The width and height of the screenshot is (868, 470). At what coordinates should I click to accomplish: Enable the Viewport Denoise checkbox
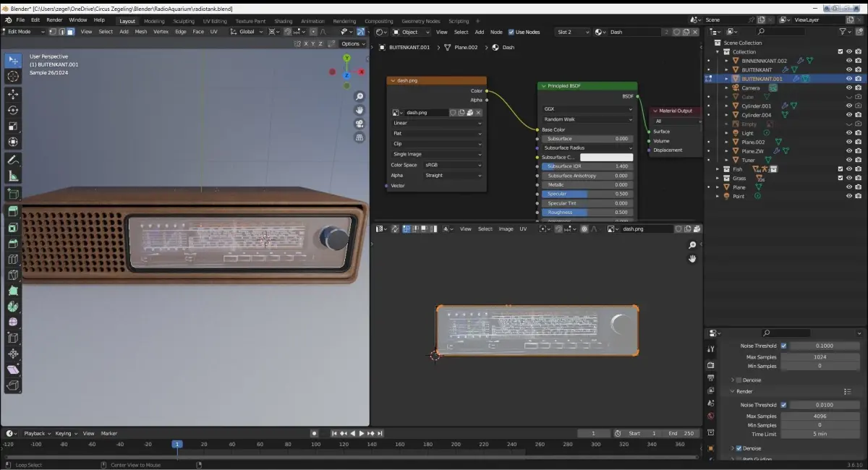(739, 380)
